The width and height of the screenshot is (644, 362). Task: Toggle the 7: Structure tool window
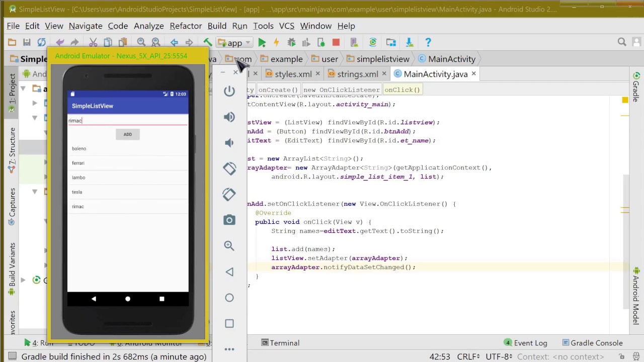click(x=12, y=149)
